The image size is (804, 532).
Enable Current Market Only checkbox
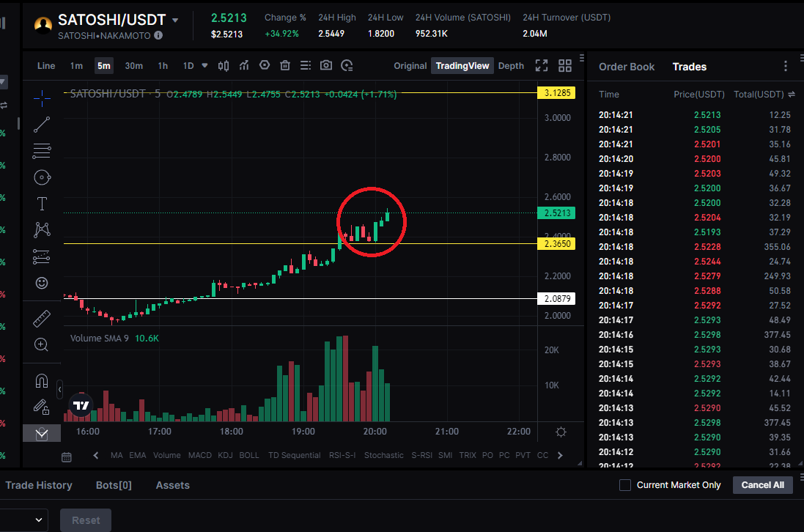[x=625, y=485]
